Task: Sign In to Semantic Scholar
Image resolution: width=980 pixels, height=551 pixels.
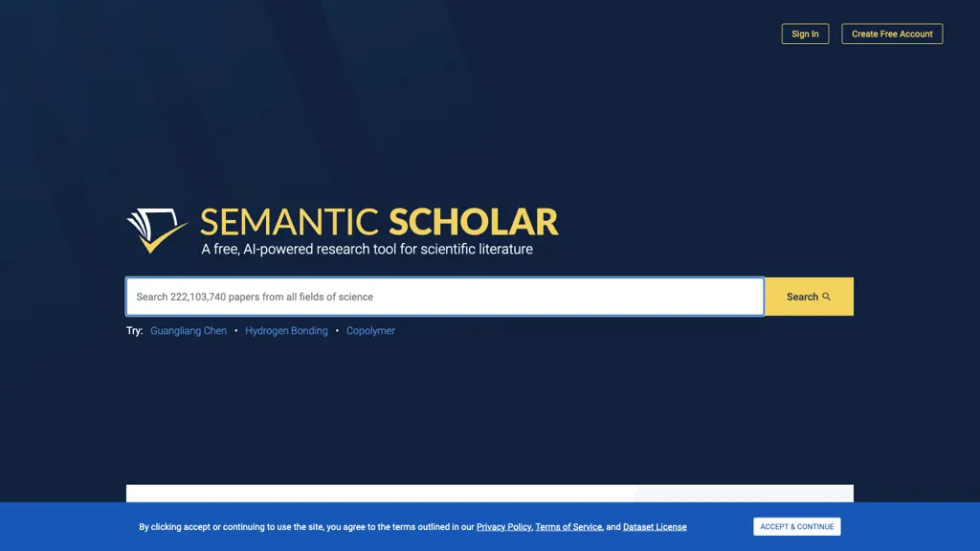Action: [805, 33]
